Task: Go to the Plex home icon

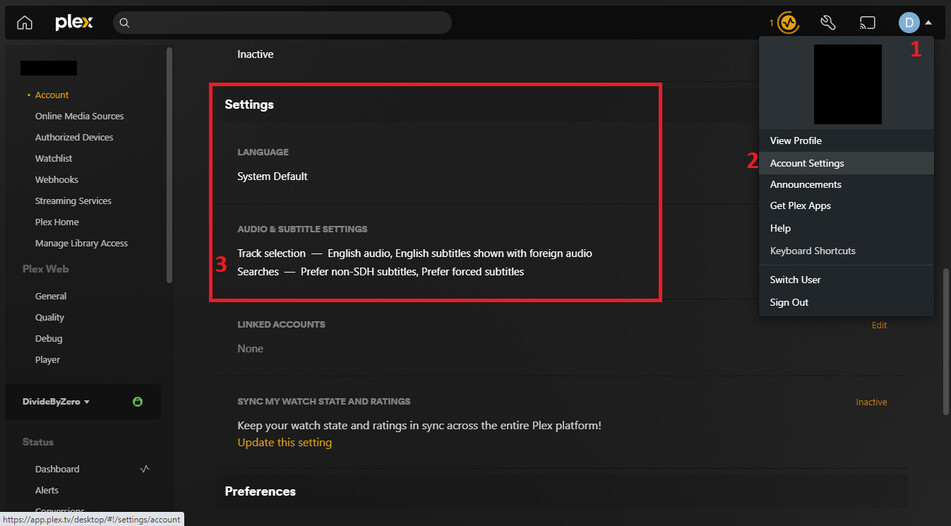Action: click(x=25, y=23)
